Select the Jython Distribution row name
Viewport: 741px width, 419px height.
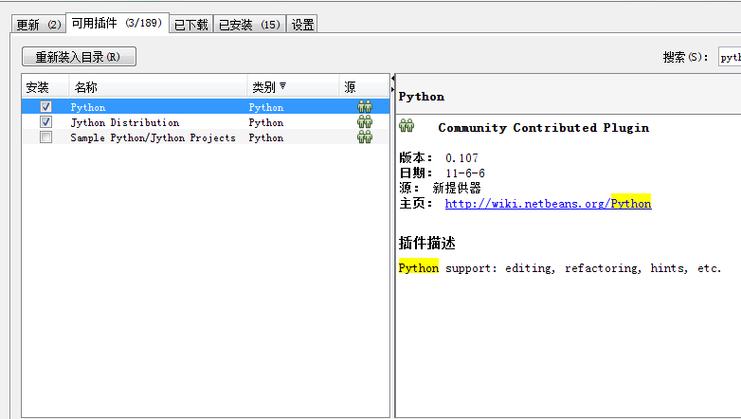click(125, 122)
